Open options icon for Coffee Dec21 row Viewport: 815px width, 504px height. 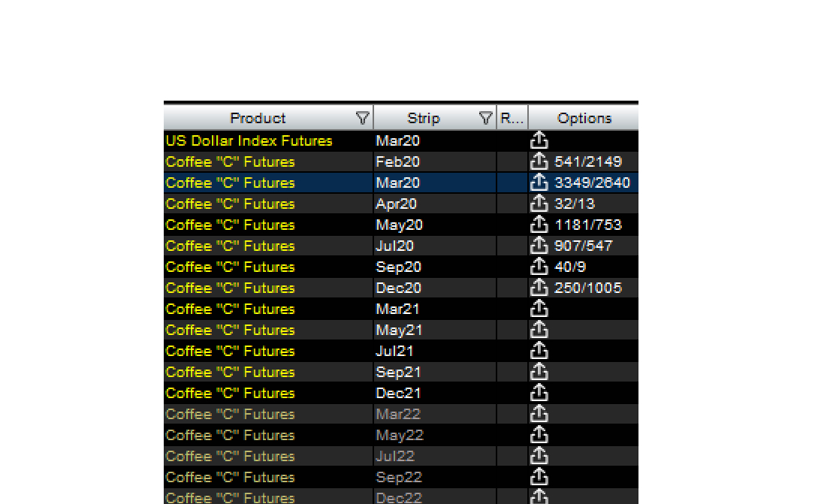(539, 393)
